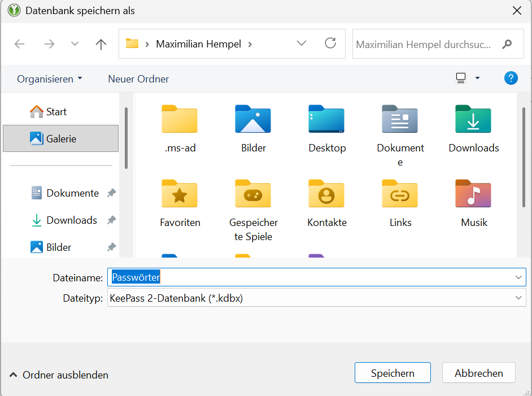
Task: Expand the recent locations chevron
Action: [x=75, y=44]
